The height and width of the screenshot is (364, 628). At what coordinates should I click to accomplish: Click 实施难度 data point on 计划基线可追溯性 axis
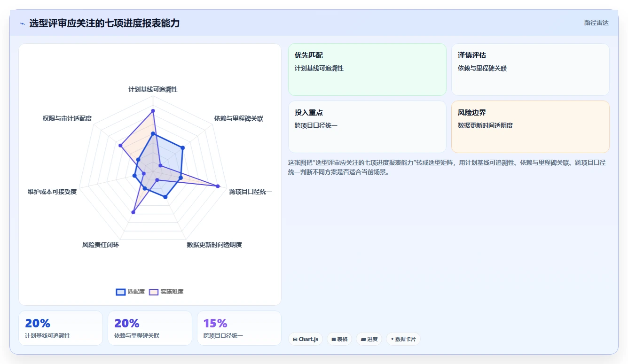coord(153,111)
